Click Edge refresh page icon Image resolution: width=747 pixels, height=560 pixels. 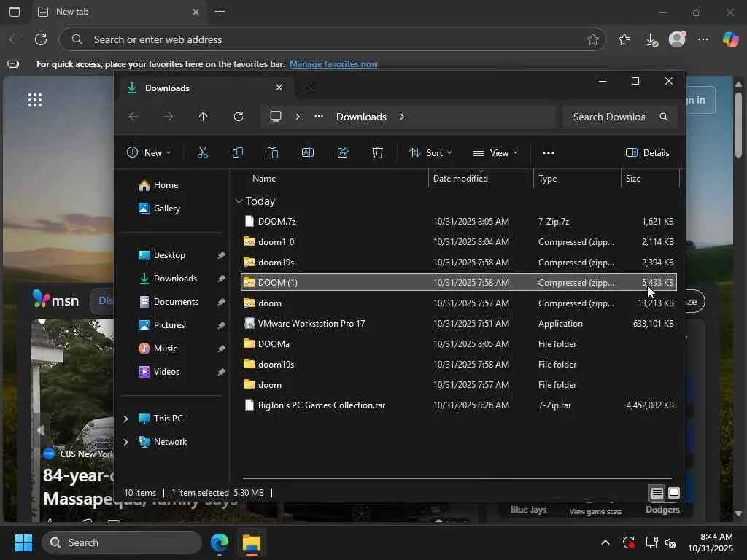point(41,39)
